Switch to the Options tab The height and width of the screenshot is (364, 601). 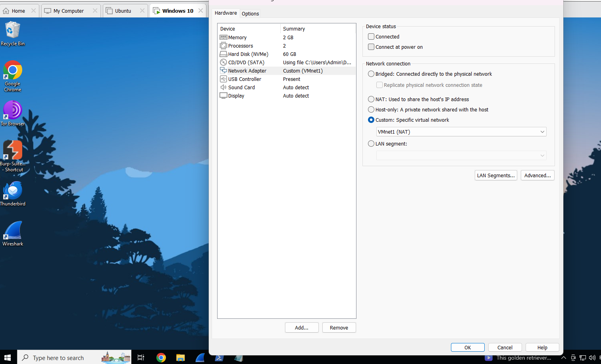point(250,13)
